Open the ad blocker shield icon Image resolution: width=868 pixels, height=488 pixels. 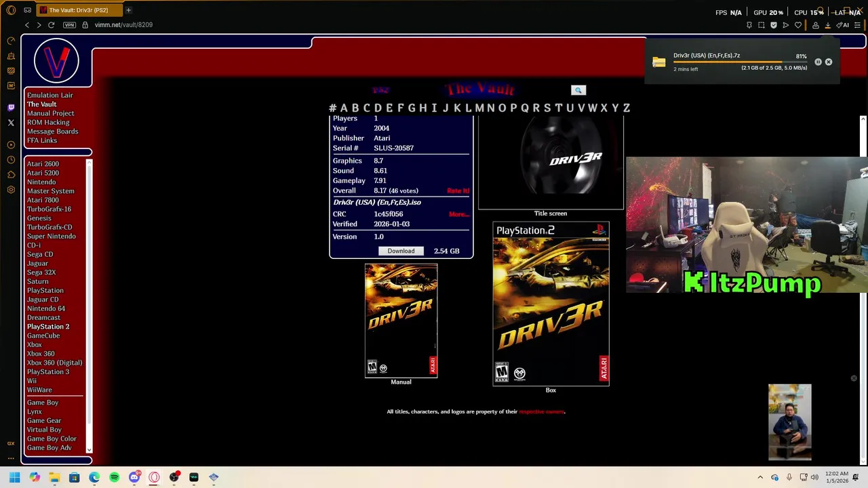tap(773, 25)
